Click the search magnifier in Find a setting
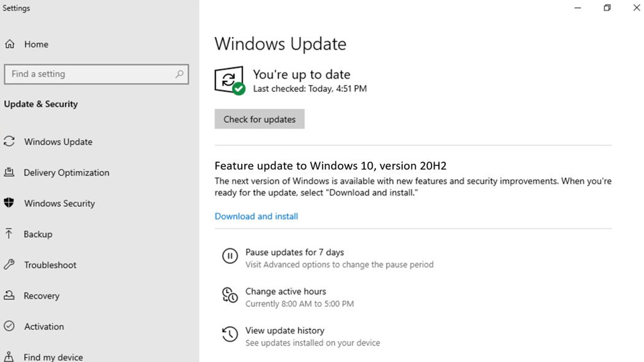The image size is (644, 362). (180, 74)
